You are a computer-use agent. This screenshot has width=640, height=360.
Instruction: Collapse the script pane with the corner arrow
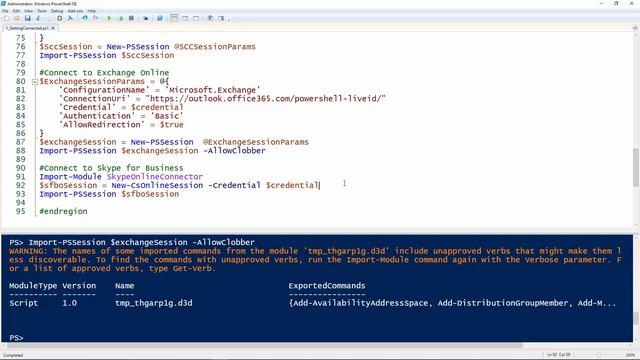pos(635,28)
